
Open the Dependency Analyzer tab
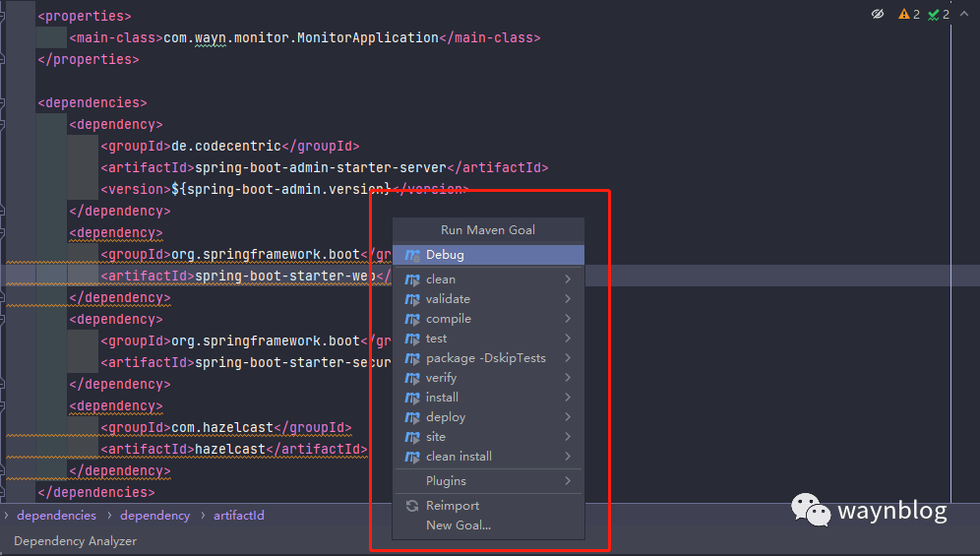75,540
